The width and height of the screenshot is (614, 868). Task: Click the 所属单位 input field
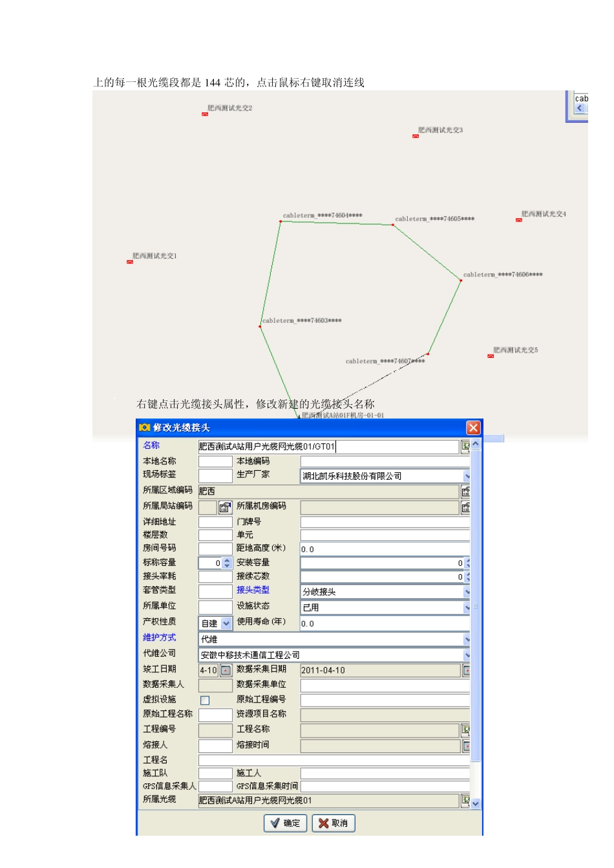(x=215, y=608)
